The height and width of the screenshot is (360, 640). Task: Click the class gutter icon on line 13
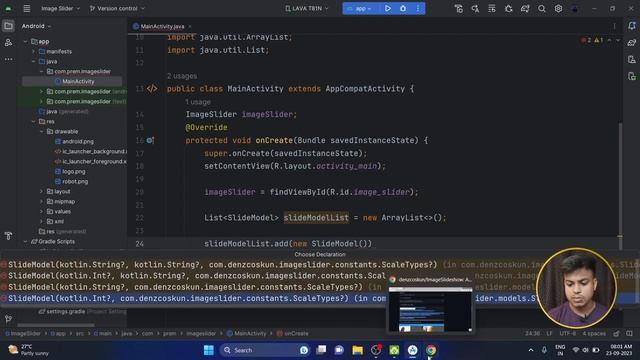click(x=152, y=89)
